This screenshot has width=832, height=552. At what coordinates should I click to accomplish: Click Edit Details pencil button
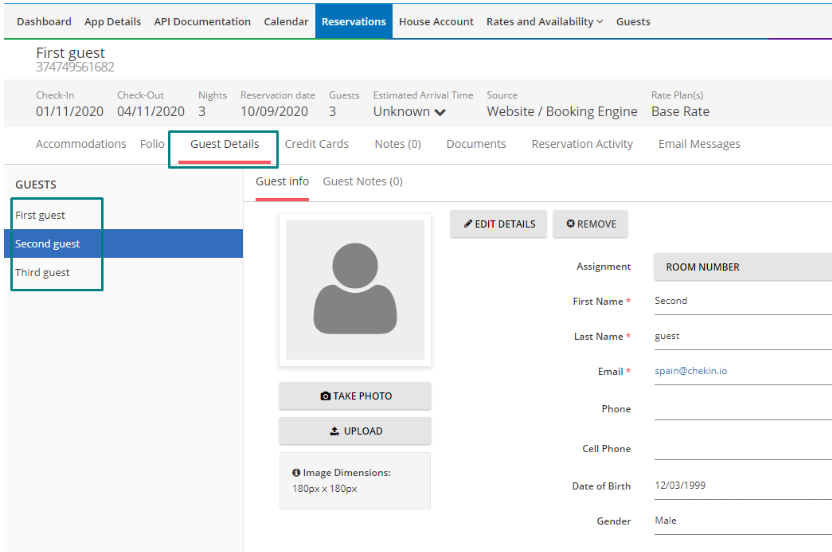[500, 224]
